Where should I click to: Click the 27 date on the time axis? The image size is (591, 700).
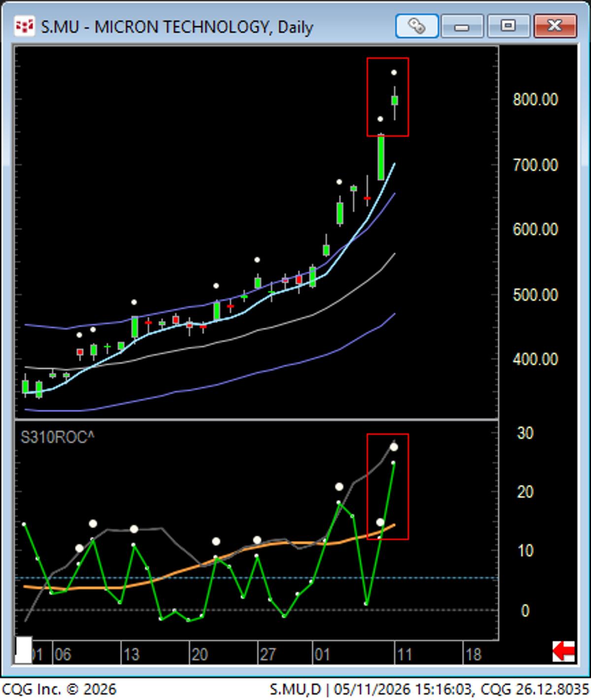tap(267, 655)
